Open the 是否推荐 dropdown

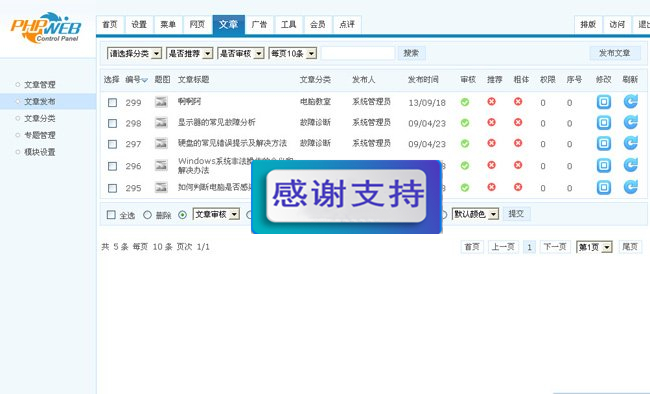[x=189, y=54]
